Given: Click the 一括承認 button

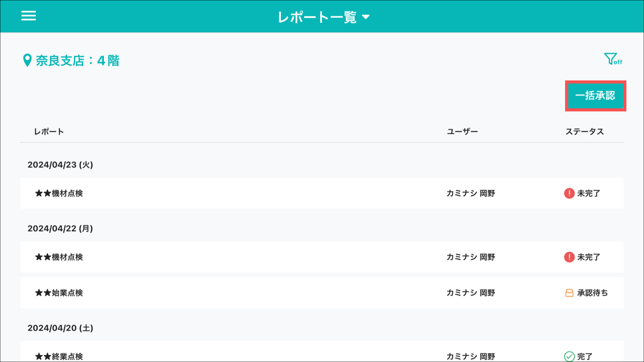Looking at the screenshot, I should pyautogui.click(x=595, y=96).
